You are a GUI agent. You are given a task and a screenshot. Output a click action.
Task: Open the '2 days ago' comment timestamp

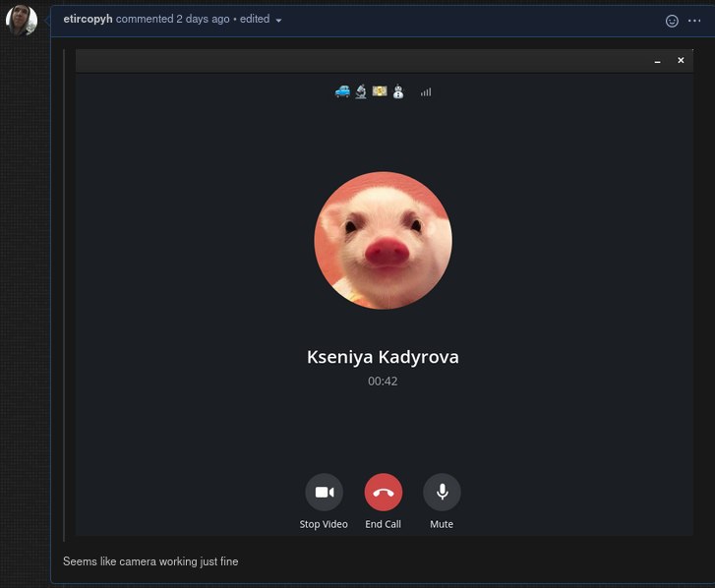(x=203, y=19)
